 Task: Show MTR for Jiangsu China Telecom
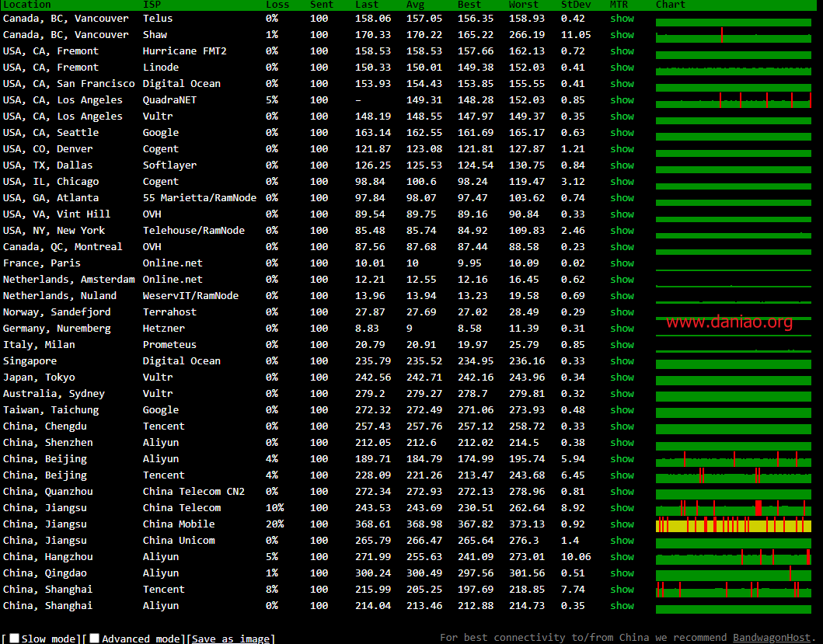click(x=622, y=507)
